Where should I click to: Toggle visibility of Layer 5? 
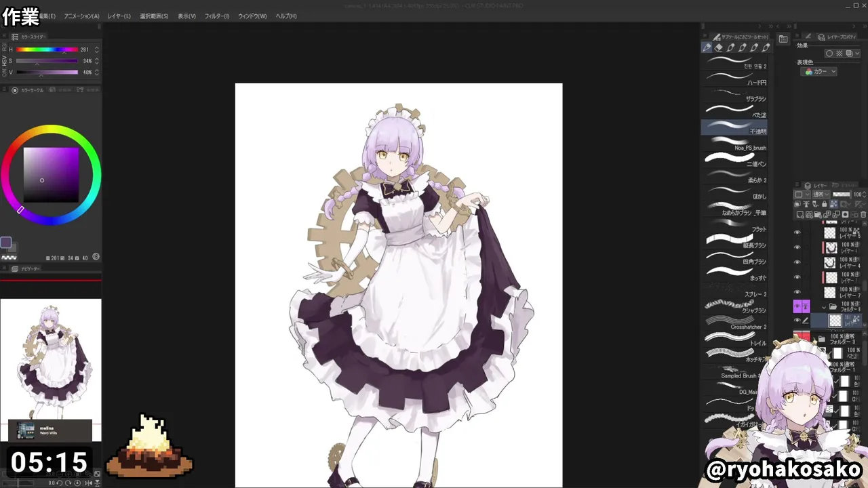pyautogui.click(x=797, y=232)
